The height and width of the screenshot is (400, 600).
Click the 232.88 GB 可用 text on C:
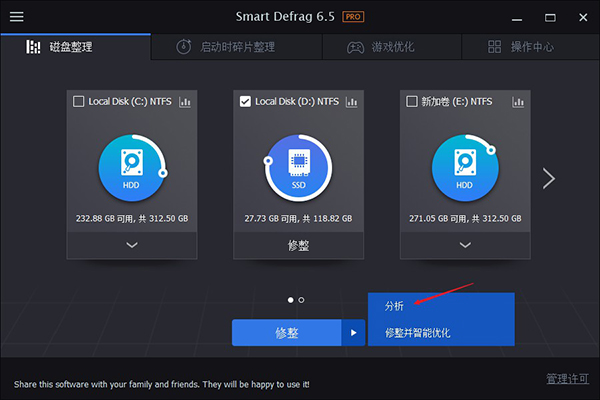tap(132, 219)
